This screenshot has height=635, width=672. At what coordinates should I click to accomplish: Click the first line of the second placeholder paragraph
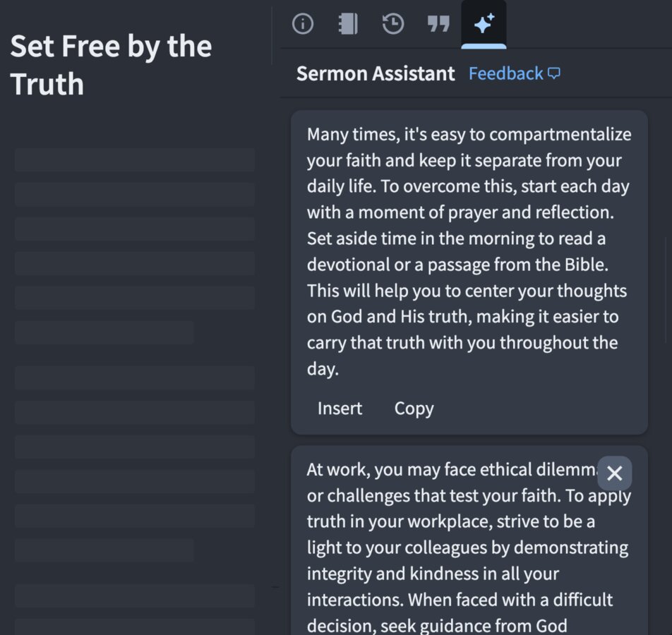(x=135, y=377)
